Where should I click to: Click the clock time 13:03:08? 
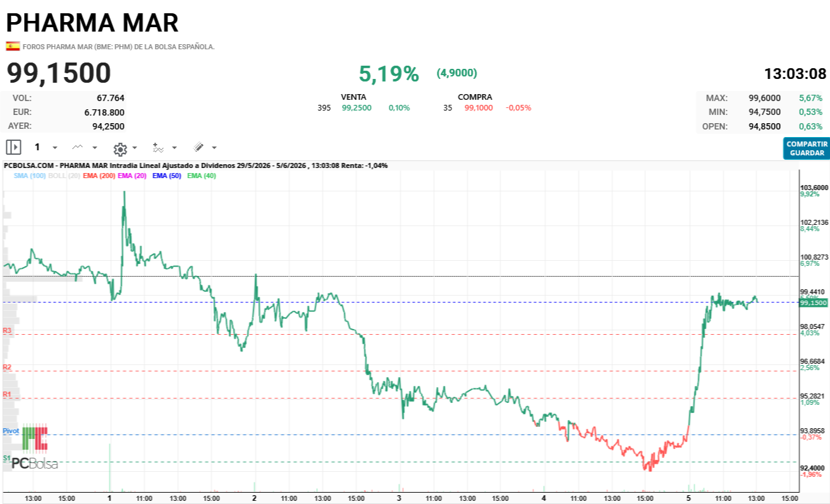[x=795, y=74]
